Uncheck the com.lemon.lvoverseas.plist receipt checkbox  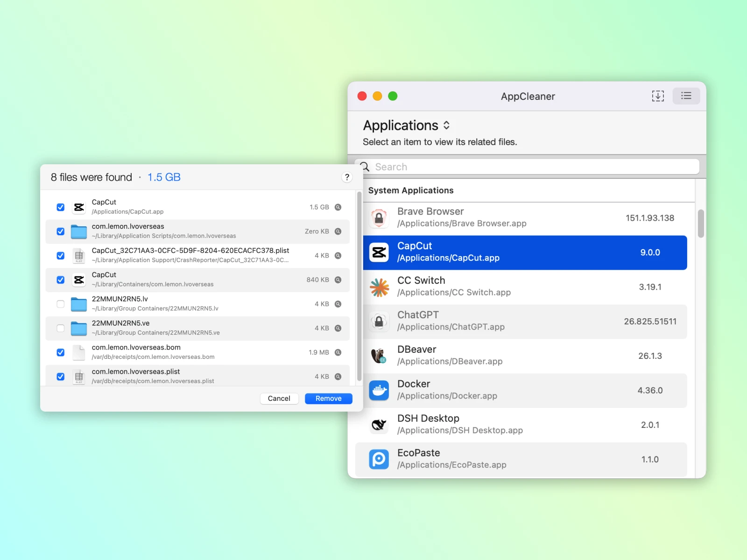tap(61, 377)
